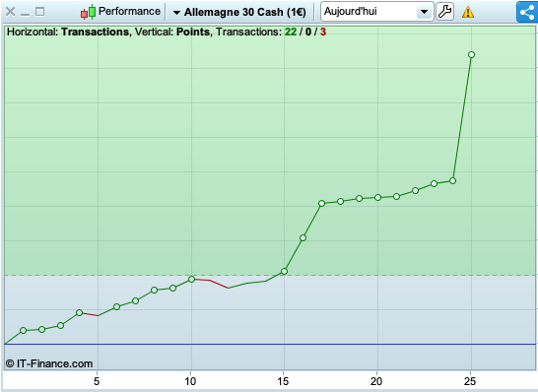The image size is (538, 392).
Task: Click the green 22 winning transactions count
Action: click(x=291, y=32)
